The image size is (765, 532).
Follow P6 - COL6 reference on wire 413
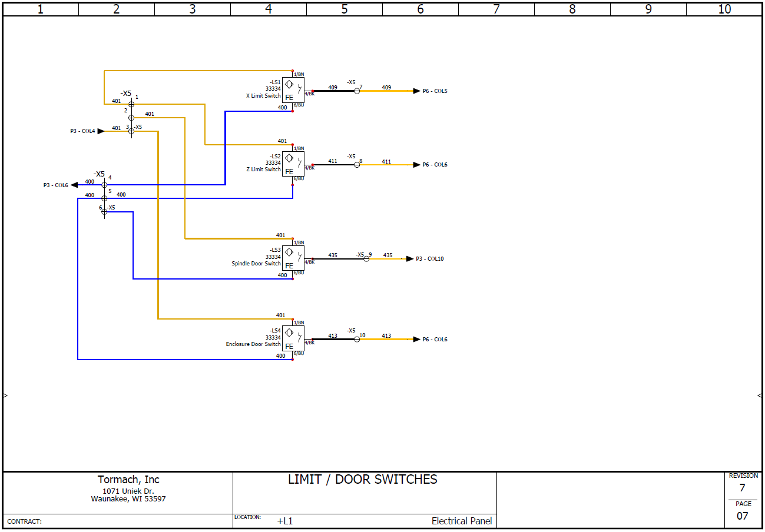[434, 340]
